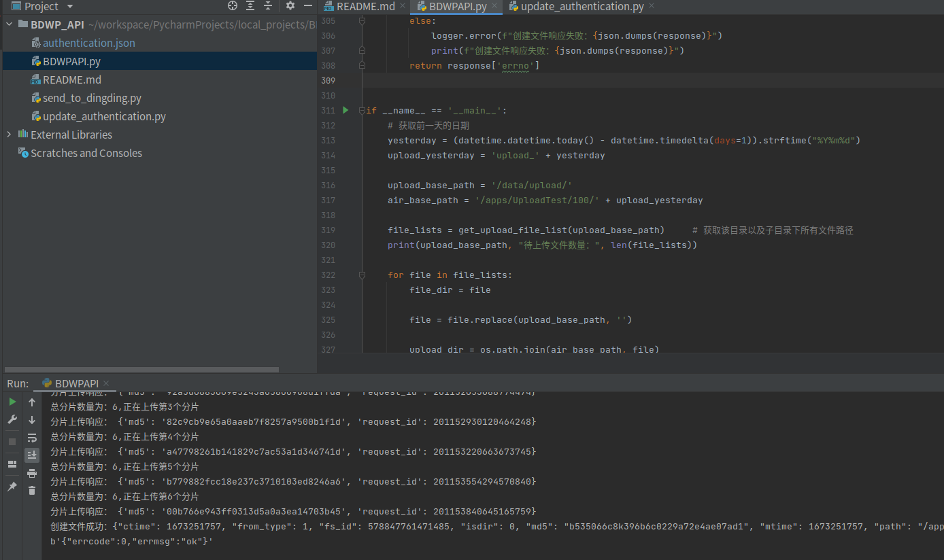The height and width of the screenshot is (560, 944).
Task: Click console line '正在上传第3个分片'
Action: coord(124,406)
